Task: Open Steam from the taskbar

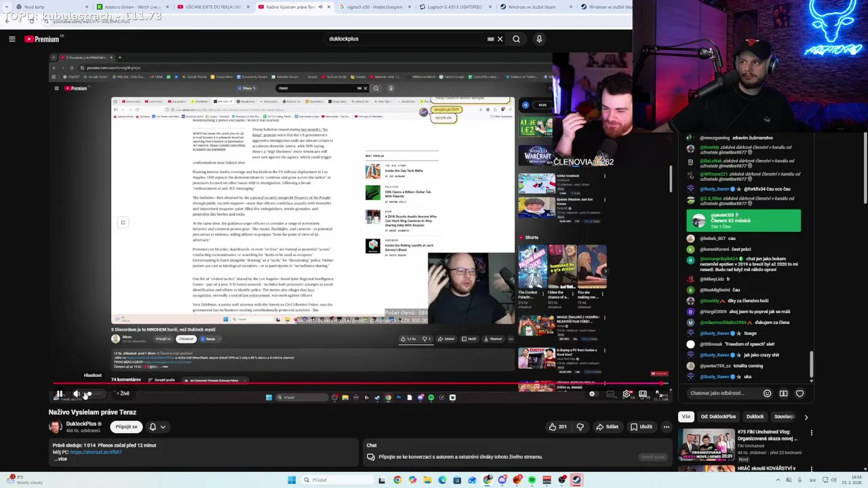Action: click(576, 480)
